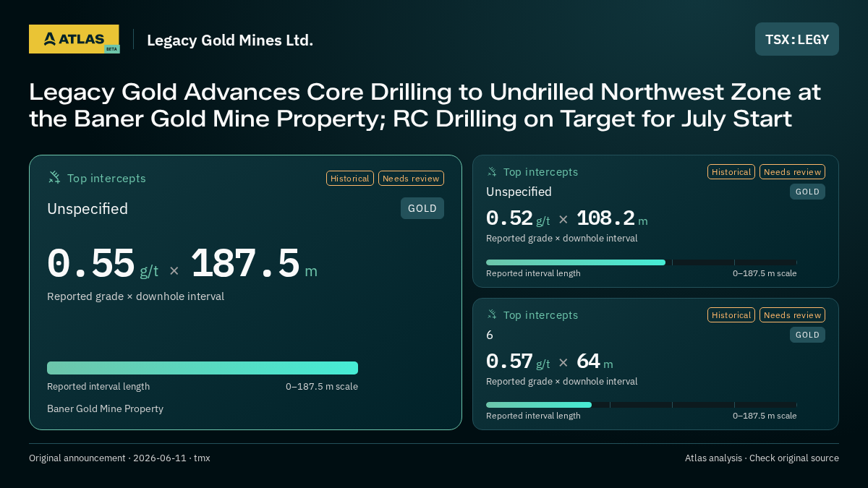Click the 0–187.5 m scale label in the 0.52 g/t card
Image resolution: width=868 pixels, height=488 pixels.
765,273
